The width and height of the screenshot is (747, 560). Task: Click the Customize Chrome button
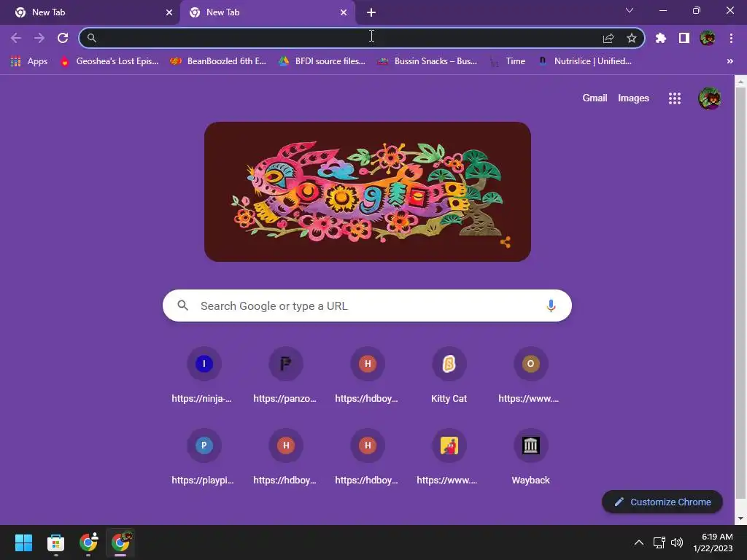click(x=662, y=502)
